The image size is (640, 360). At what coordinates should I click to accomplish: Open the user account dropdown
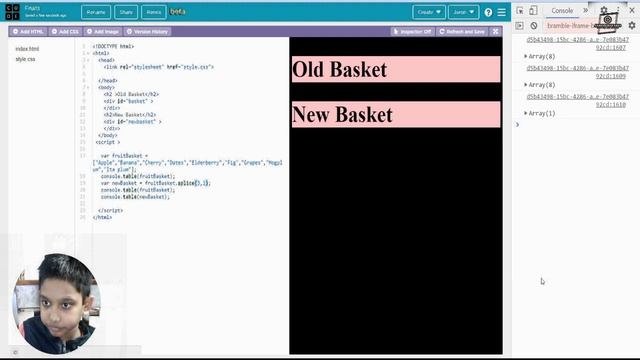(463, 12)
